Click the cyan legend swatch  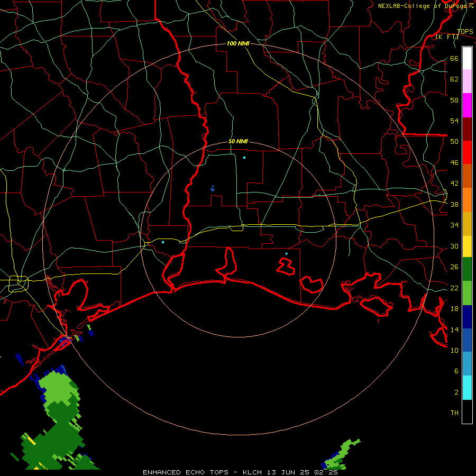(x=467, y=388)
